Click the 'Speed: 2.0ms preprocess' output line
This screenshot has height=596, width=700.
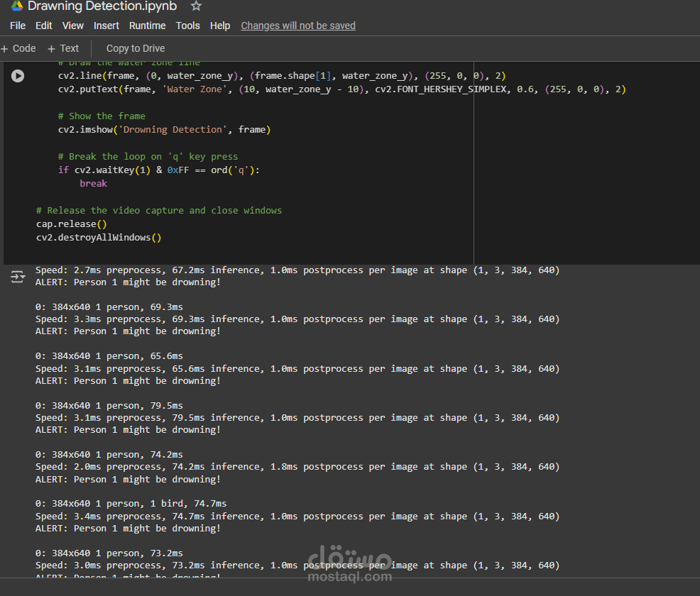(x=297, y=467)
